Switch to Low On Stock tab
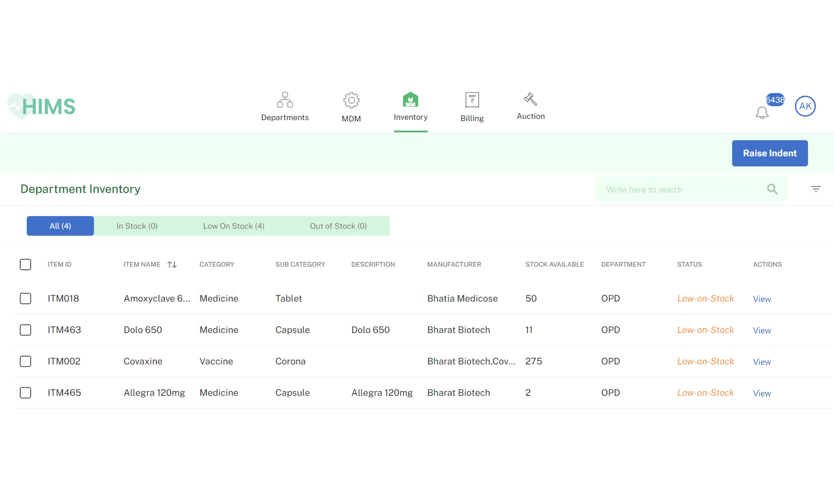Screen dimensions: 834x504 pyautogui.click(x=233, y=226)
